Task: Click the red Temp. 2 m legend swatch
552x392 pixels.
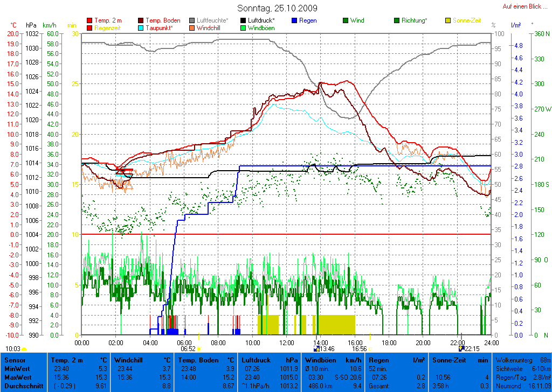Action: click(89, 20)
